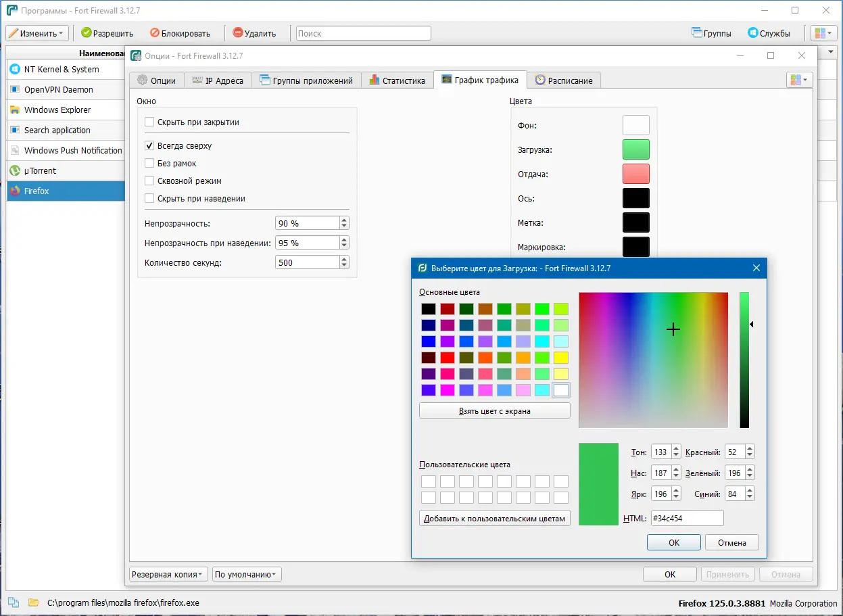Click OK in the Опции window
843x616 pixels.
670,574
